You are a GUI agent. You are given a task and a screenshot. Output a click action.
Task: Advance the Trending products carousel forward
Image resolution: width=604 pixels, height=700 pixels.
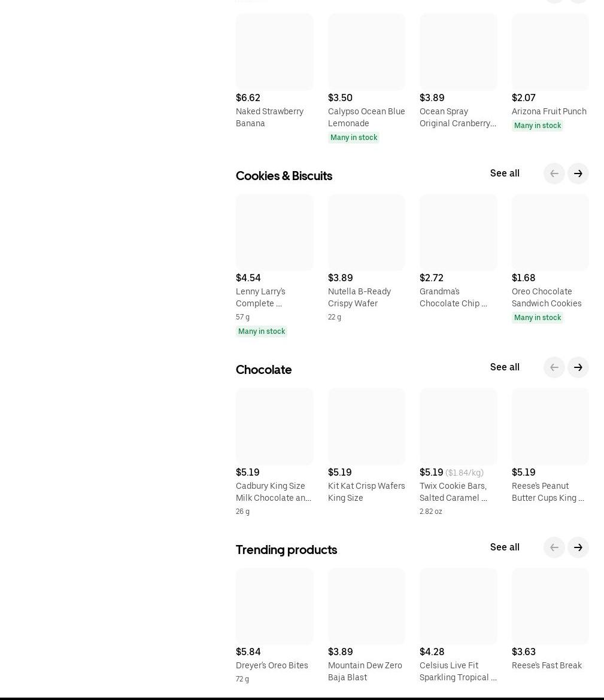pos(578,547)
